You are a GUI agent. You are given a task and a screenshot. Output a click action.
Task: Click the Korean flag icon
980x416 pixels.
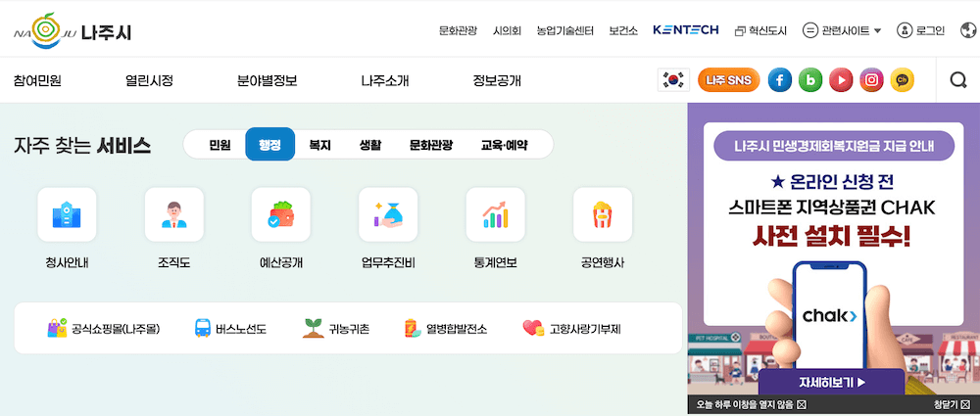(x=673, y=80)
